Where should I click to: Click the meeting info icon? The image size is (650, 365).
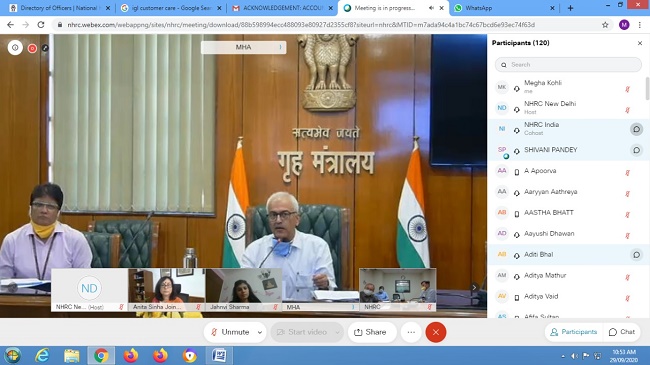coord(15,48)
